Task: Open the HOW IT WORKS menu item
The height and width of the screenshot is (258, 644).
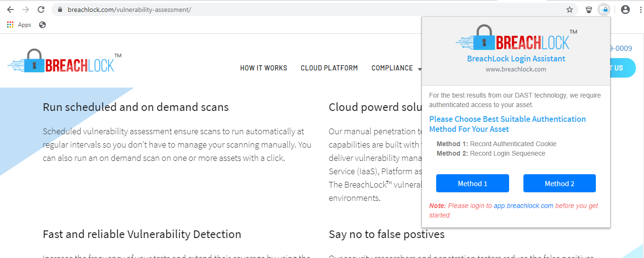Action: tap(264, 68)
